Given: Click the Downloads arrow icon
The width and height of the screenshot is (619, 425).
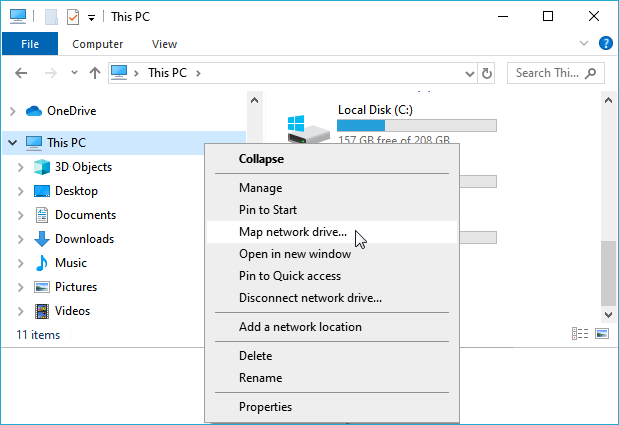Looking at the screenshot, I should click(42, 239).
